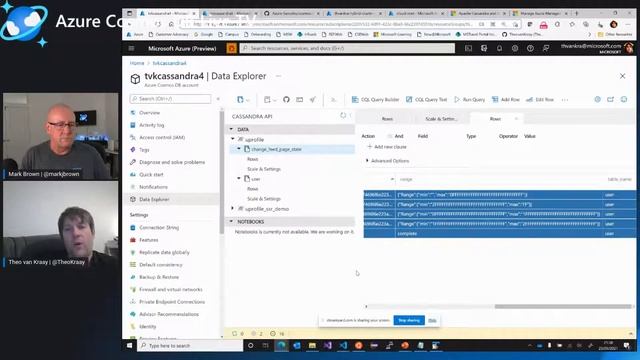Click tvkcassandra4 breadcrumb link

coord(169,63)
